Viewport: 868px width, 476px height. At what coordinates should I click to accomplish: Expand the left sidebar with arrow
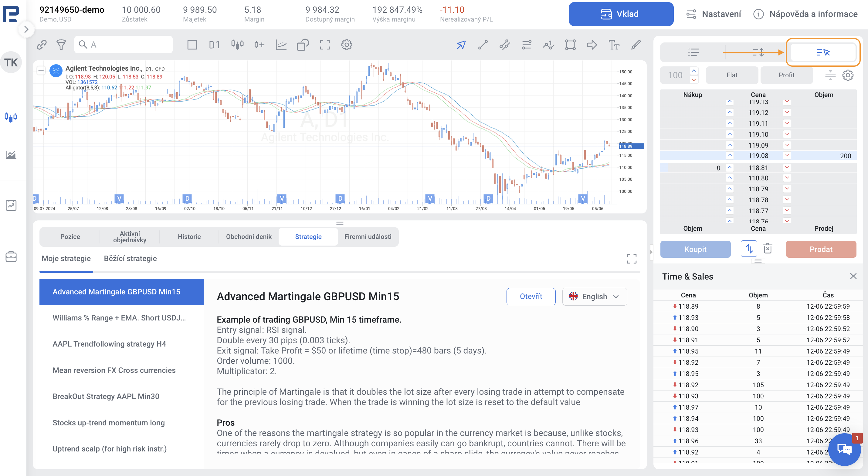26,30
